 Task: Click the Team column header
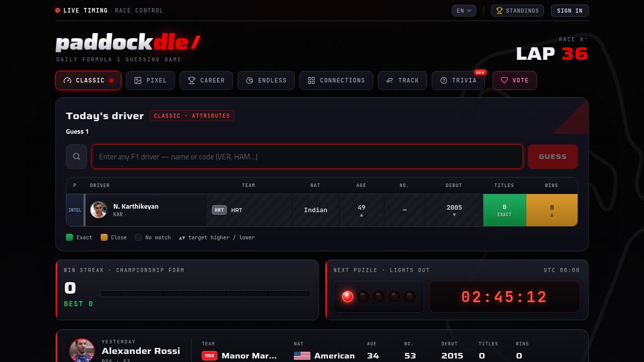[x=249, y=186]
